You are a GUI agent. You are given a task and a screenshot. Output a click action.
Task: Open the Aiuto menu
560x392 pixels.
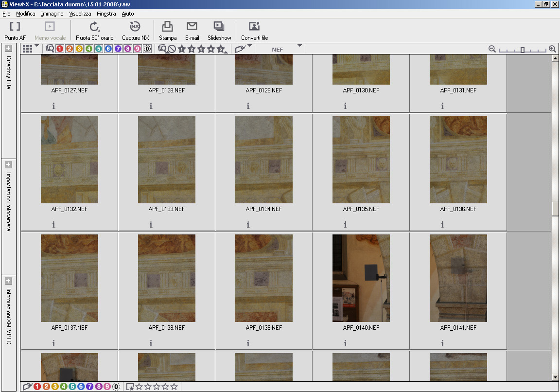(x=128, y=14)
